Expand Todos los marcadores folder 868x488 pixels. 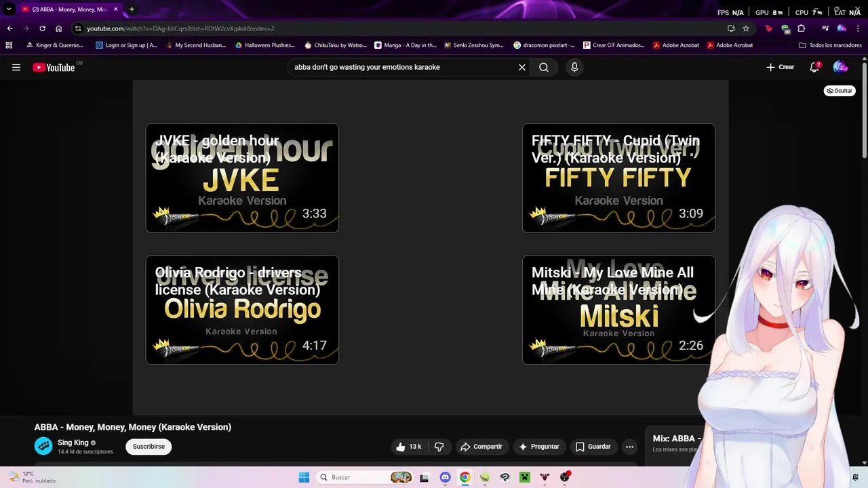(830, 45)
